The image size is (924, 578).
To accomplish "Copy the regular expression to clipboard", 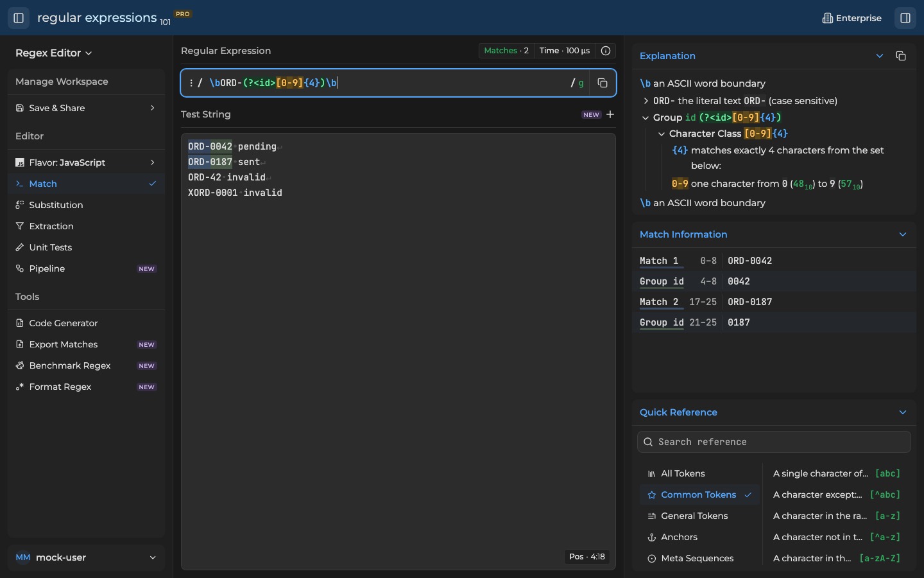I will pos(603,83).
